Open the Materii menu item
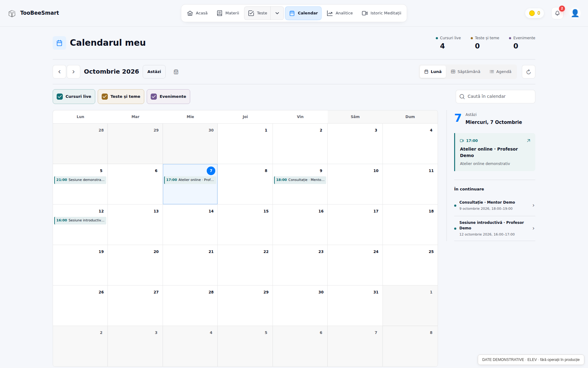This screenshot has height=368, width=588. pyautogui.click(x=228, y=13)
